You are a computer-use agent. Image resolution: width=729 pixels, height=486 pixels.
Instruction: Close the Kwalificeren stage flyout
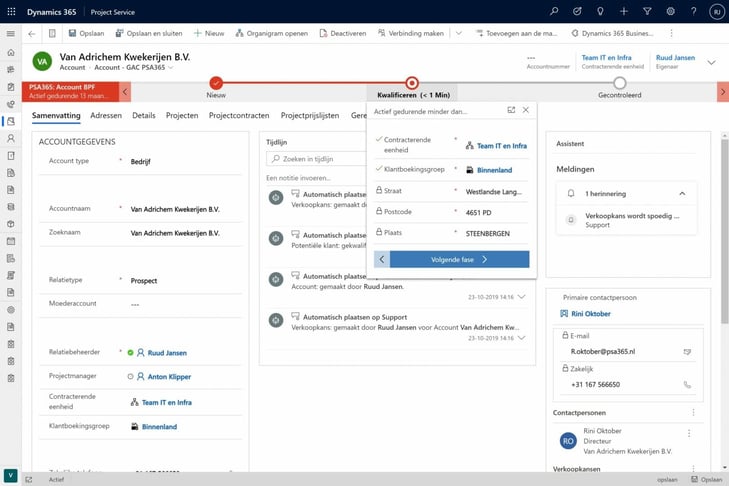[x=526, y=110]
